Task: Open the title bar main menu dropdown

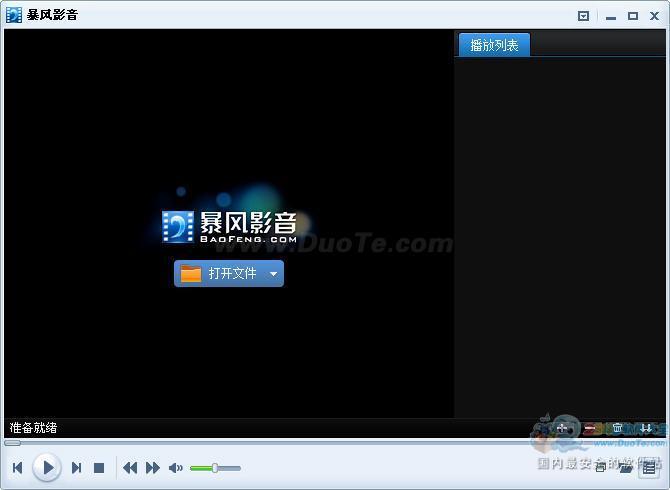Action: click(x=584, y=16)
